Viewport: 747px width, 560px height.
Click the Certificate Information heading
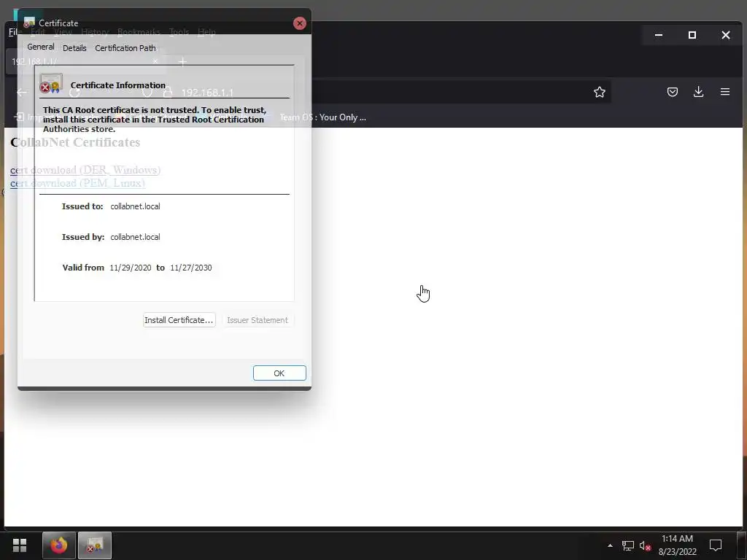(118, 85)
